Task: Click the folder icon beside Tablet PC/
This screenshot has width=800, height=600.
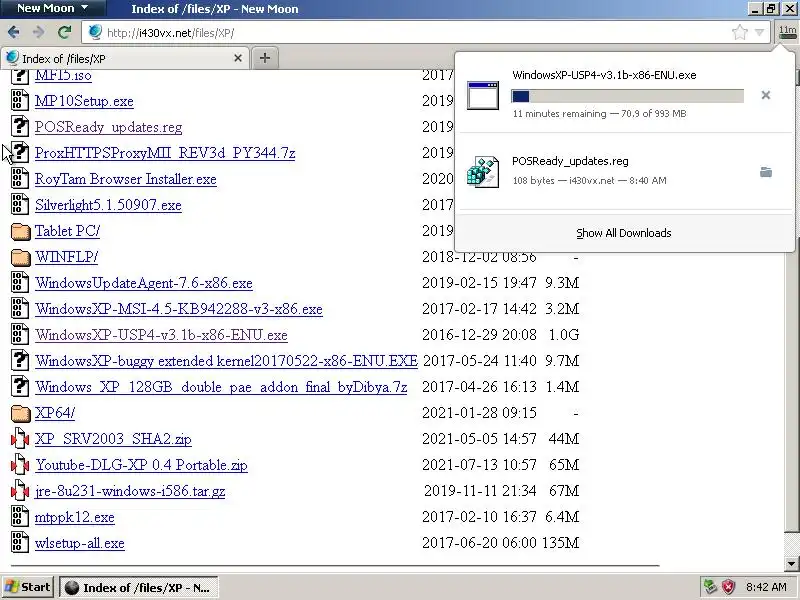Action: (20, 231)
